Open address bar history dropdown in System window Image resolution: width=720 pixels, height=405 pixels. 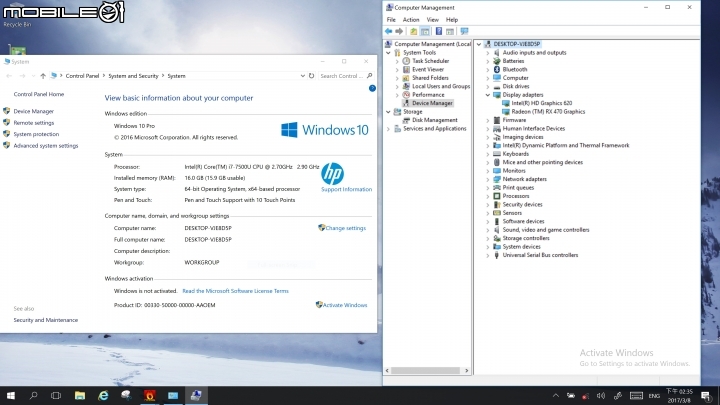click(302, 76)
